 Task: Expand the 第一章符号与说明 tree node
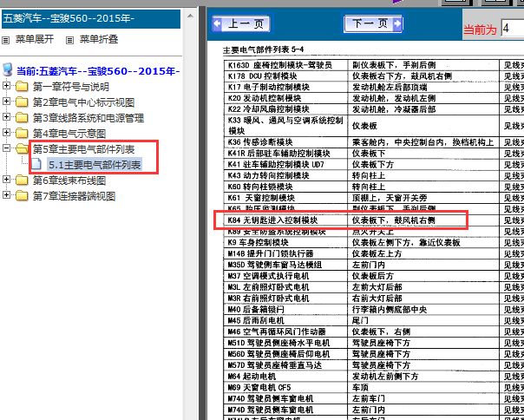pyautogui.click(x=6, y=86)
